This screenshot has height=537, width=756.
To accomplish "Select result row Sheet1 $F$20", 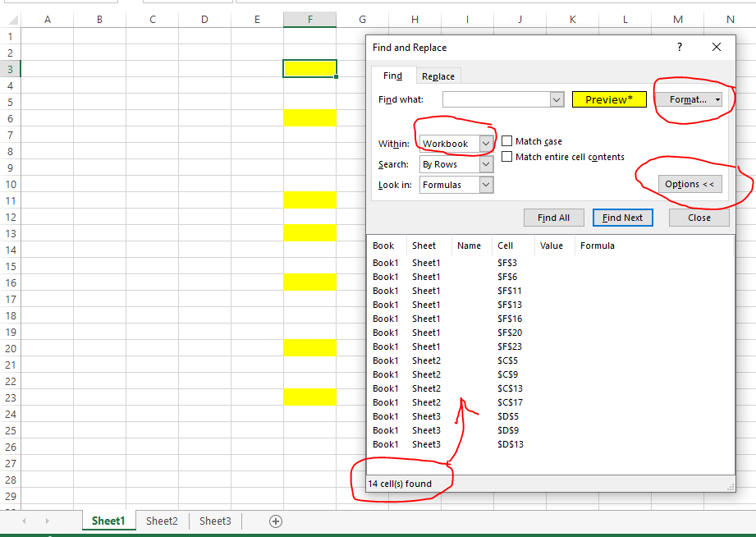I will pyautogui.click(x=551, y=333).
